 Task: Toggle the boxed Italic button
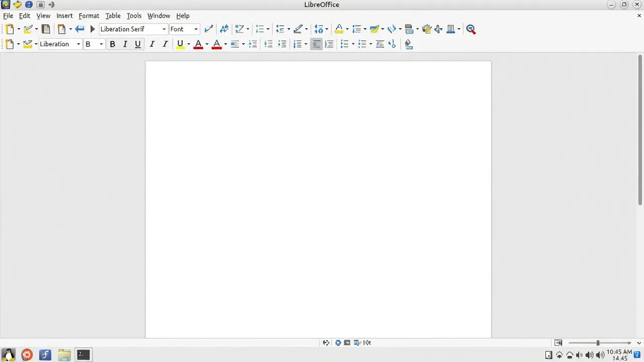pos(125,44)
